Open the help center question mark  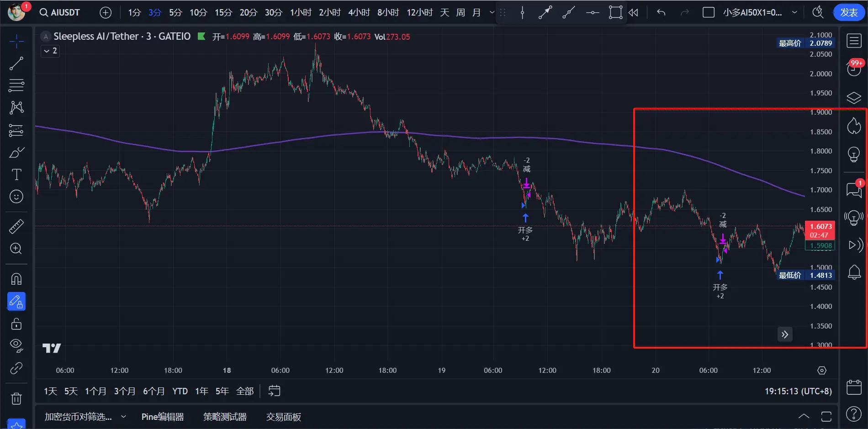point(854,414)
